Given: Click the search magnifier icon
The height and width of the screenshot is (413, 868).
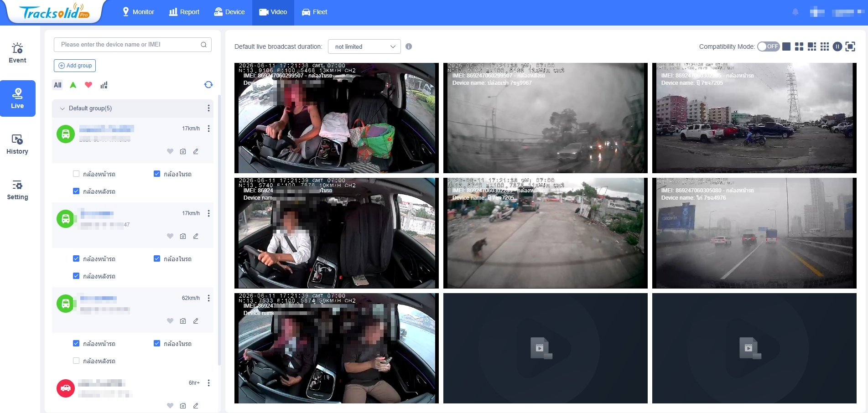Looking at the screenshot, I should click(x=204, y=45).
